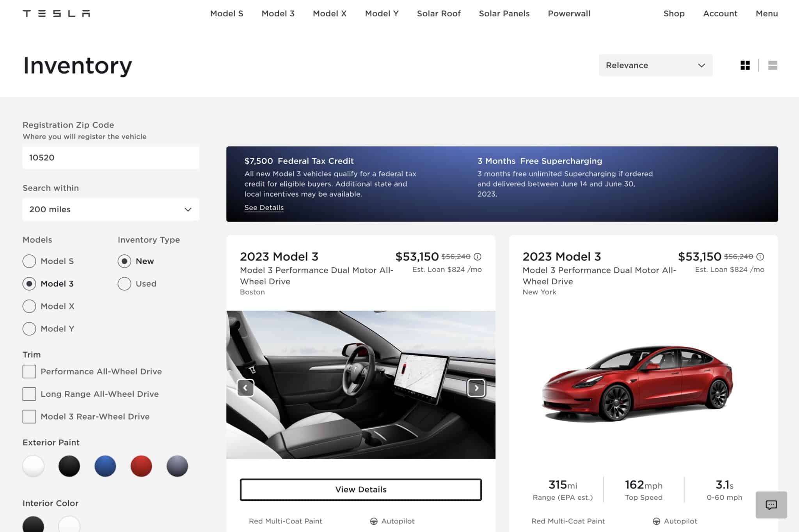Choose New inventory type
Screen dimensions: 799x532
(124, 261)
